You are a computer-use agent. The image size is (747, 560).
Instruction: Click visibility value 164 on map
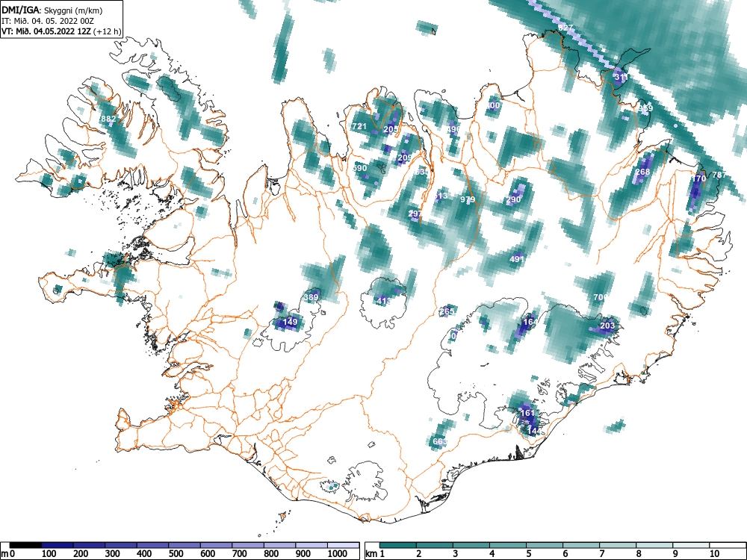530,322
